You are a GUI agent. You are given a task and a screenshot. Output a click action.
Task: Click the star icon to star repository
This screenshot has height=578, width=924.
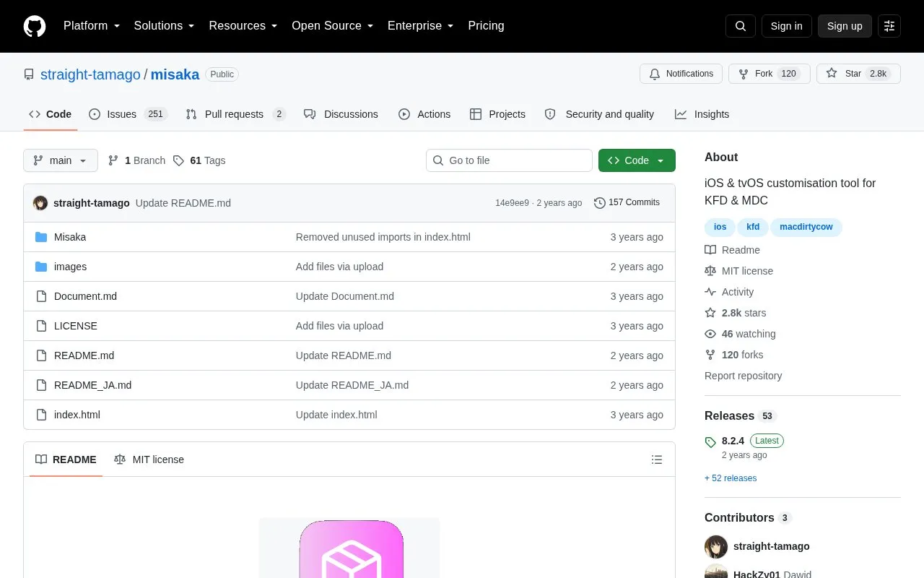[832, 74]
